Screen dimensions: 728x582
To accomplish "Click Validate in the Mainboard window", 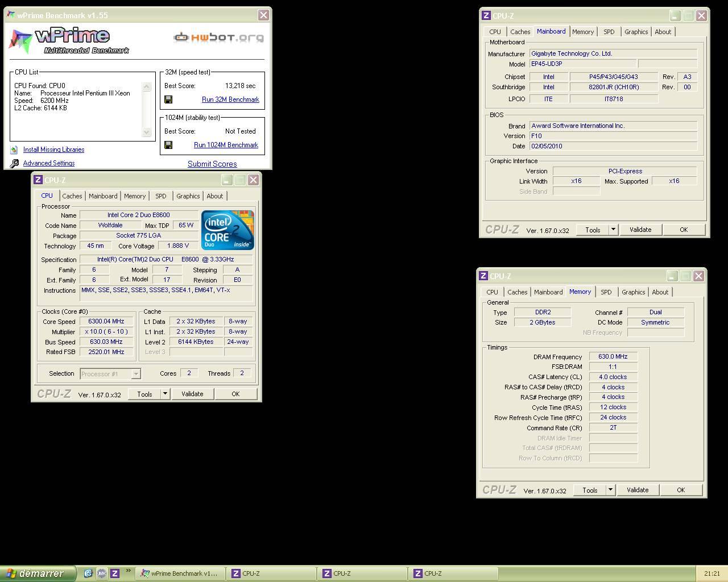I will point(640,230).
